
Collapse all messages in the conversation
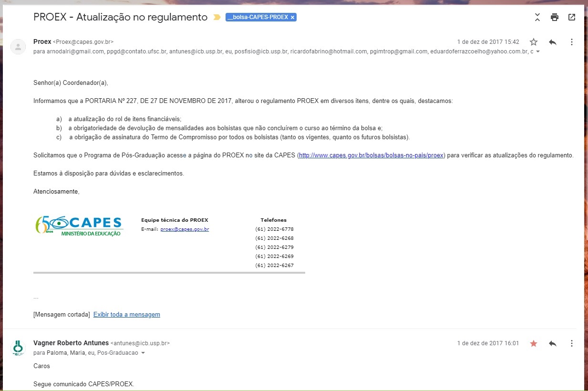point(537,17)
